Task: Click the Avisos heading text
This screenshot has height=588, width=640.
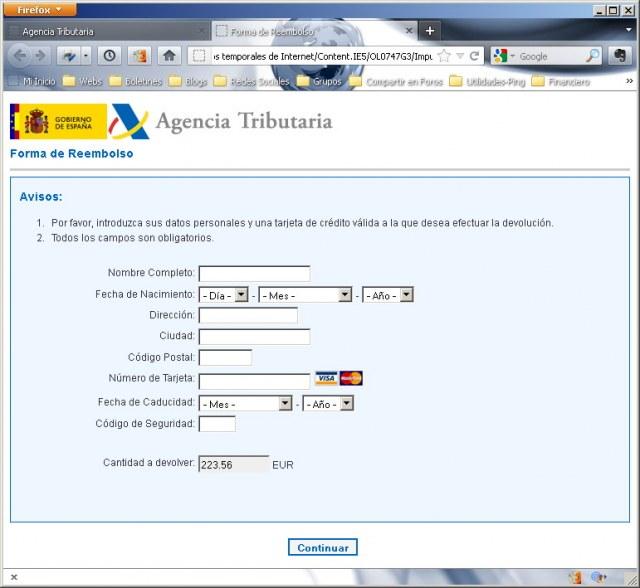Action: [x=41, y=197]
